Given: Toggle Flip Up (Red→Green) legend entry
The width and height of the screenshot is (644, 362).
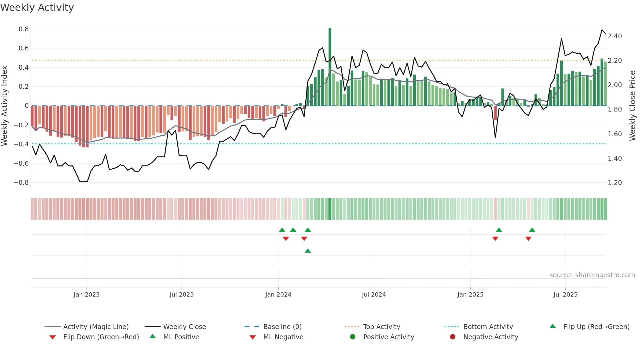Looking at the screenshot, I should [590, 327].
